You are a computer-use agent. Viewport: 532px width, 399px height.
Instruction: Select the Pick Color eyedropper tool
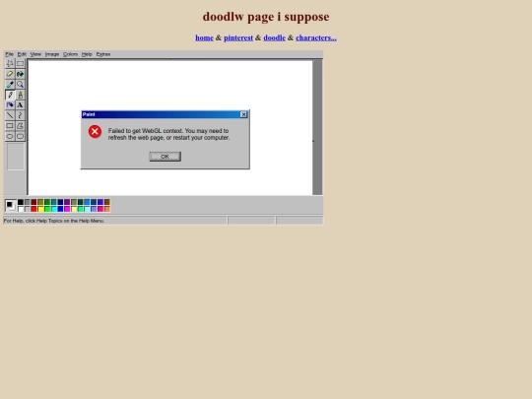10,84
